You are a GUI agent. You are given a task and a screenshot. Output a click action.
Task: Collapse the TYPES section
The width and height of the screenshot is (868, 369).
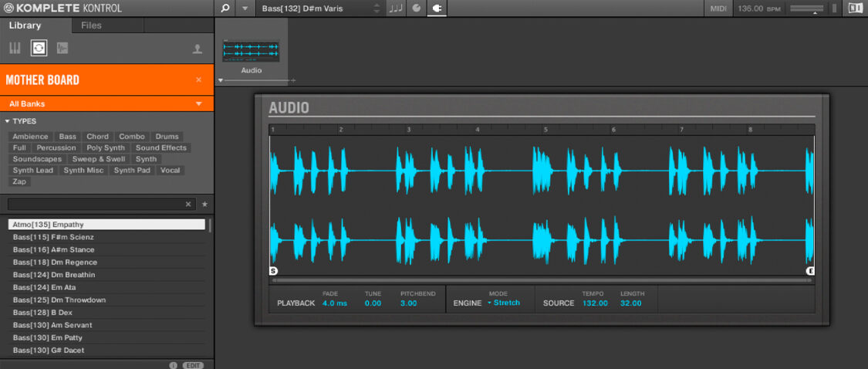pos(8,121)
